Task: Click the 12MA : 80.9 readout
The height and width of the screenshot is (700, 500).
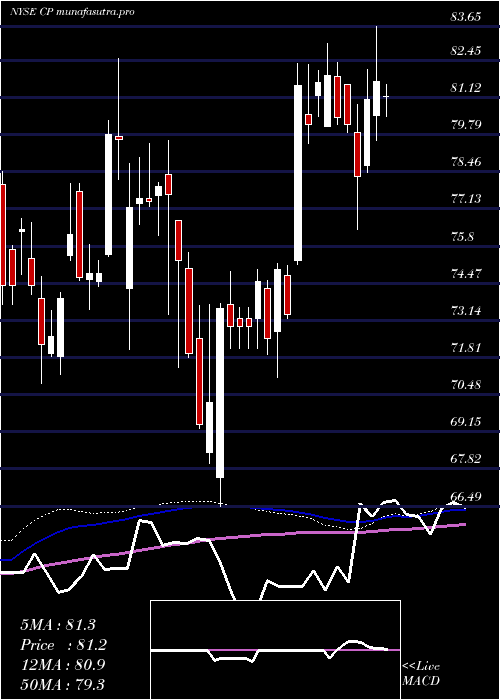Action: (x=63, y=665)
